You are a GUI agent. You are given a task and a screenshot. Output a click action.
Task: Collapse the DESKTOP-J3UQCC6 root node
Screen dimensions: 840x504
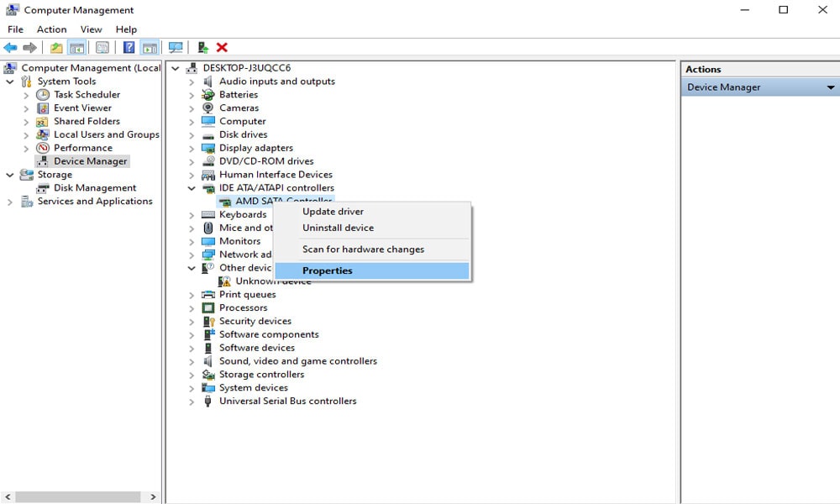pyautogui.click(x=176, y=68)
